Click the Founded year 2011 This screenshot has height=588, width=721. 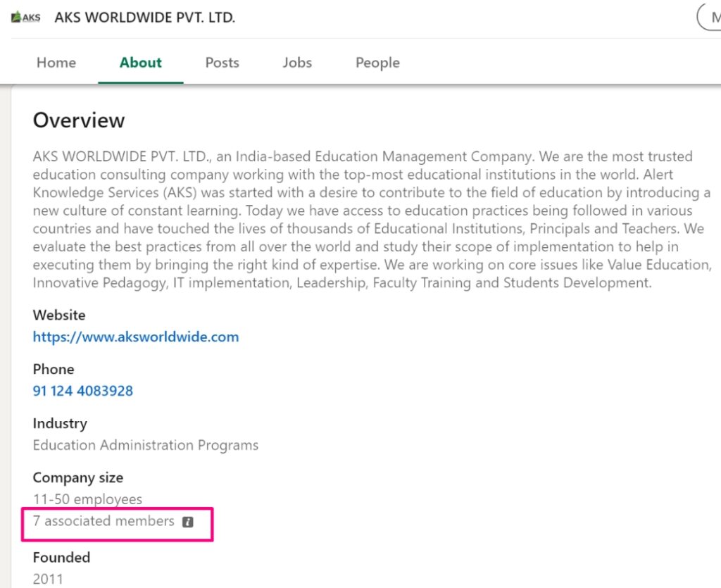pos(48,579)
